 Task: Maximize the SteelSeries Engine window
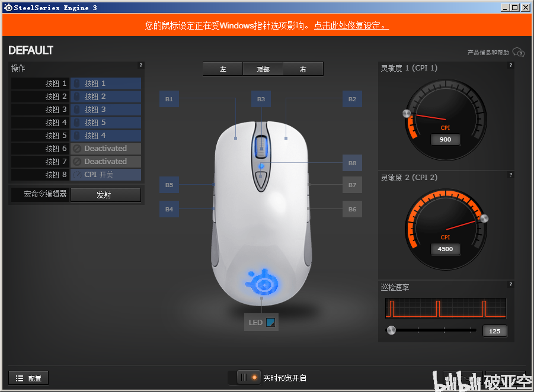click(515, 8)
